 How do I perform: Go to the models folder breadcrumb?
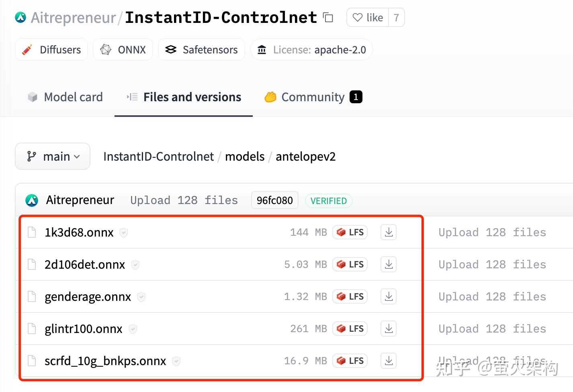click(x=245, y=156)
